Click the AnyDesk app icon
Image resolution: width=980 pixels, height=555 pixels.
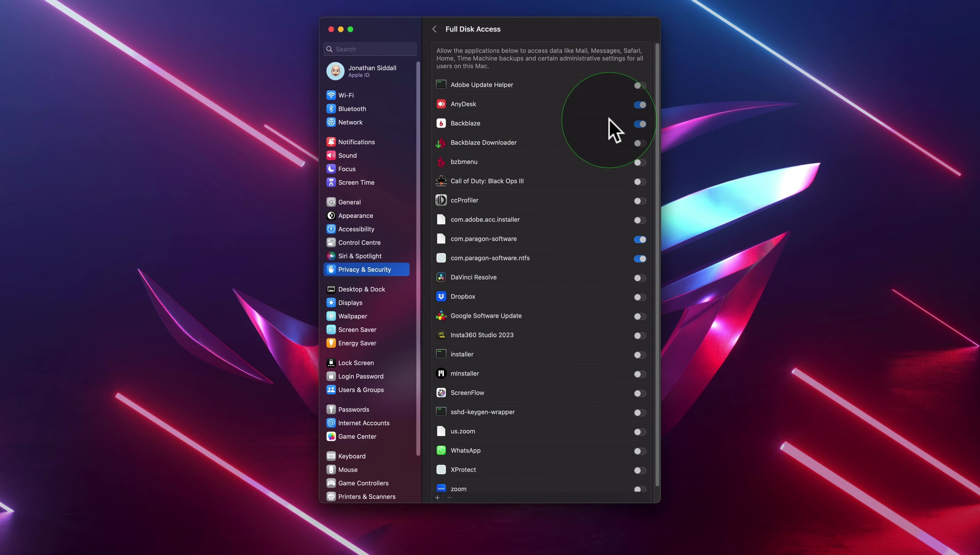tap(441, 104)
